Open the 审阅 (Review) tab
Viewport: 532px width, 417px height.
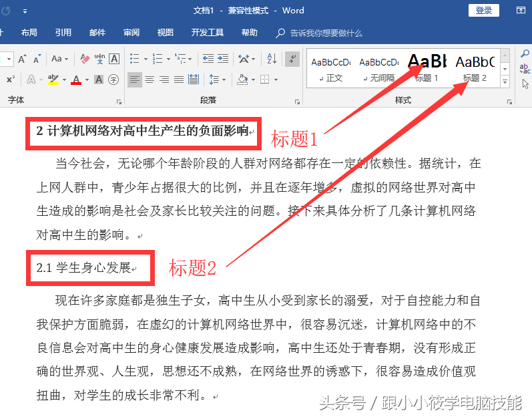tap(131, 33)
